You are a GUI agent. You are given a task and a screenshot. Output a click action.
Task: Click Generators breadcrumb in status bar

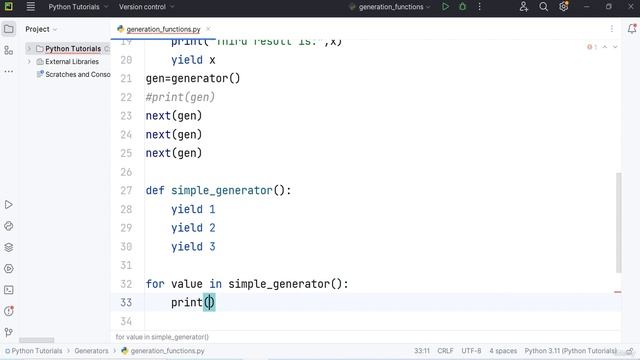point(91,351)
